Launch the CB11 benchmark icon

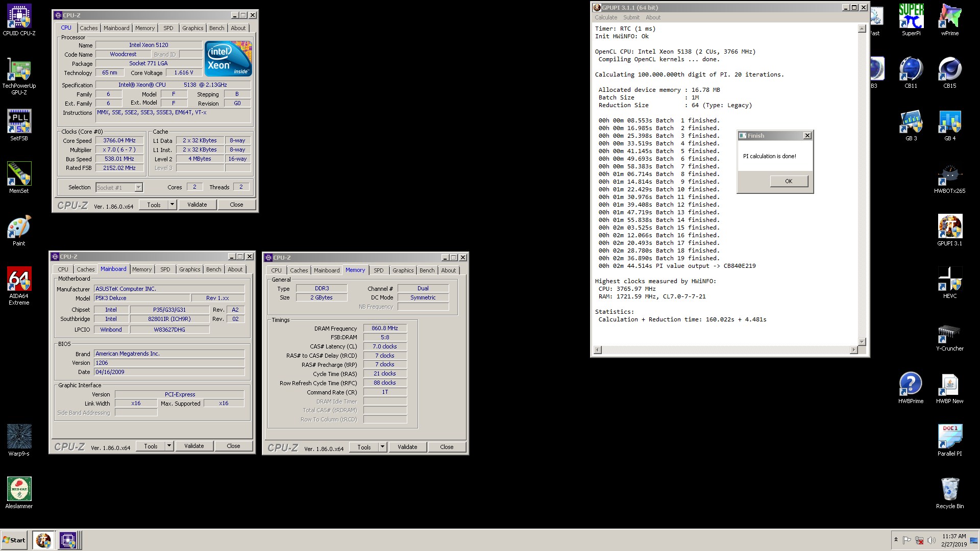[x=911, y=72]
